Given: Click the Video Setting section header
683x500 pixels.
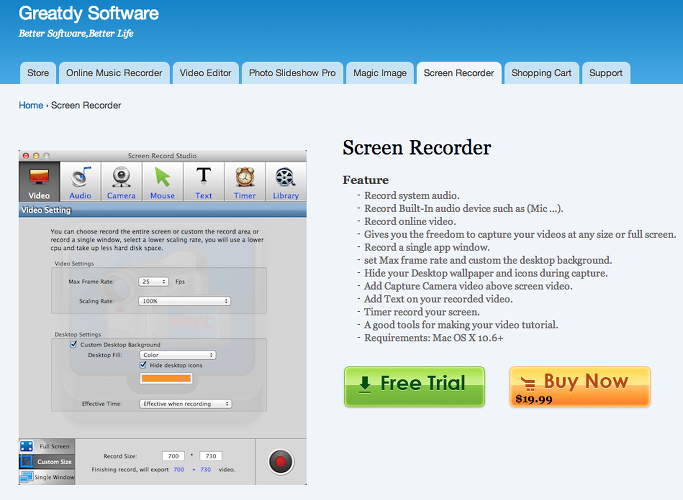Looking at the screenshot, I should click(162, 210).
